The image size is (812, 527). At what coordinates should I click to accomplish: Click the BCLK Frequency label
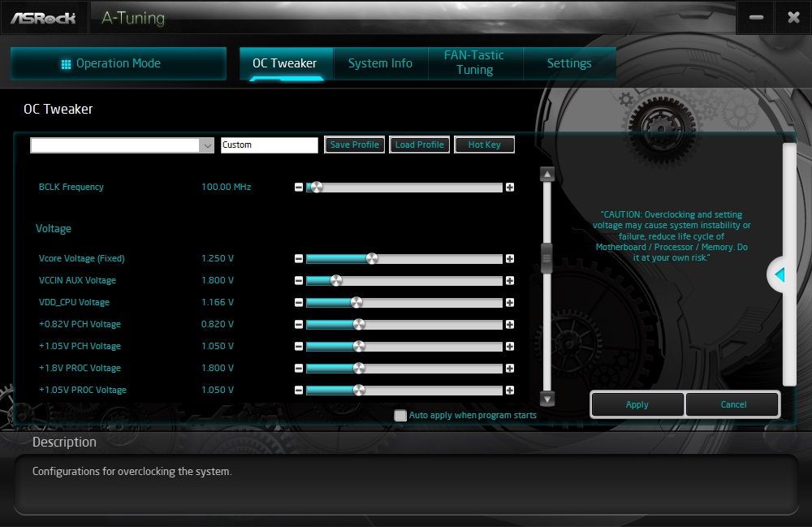point(71,187)
